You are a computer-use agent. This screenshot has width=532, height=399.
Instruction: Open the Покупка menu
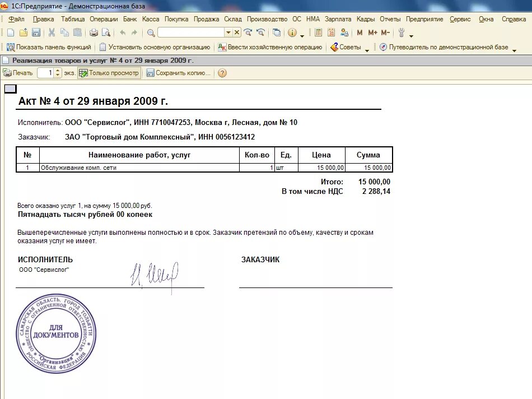click(176, 19)
